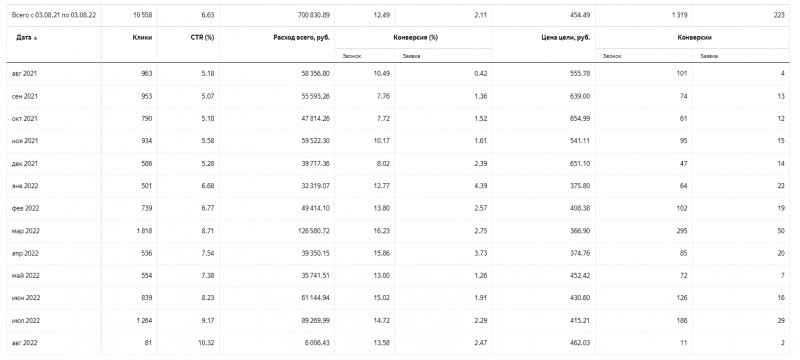Select the Расход всего, руб. header
This screenshot has width=800, height=360.
click(x=302, y=38)
